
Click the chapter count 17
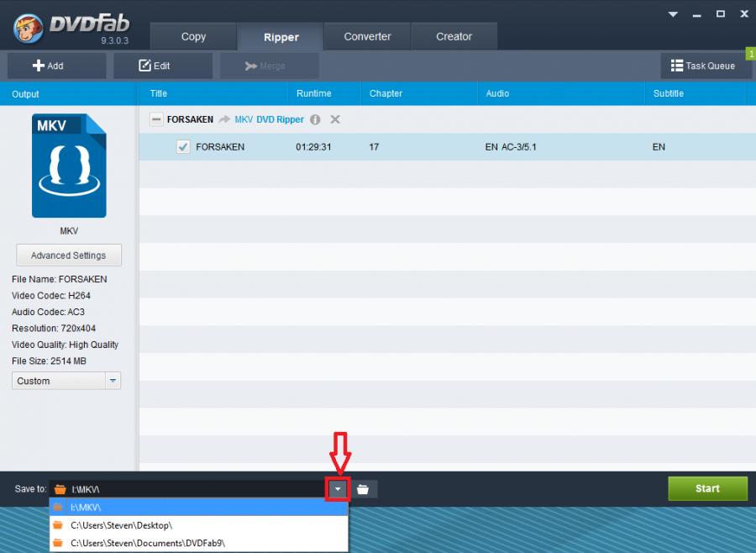click(x=374, y=147)
